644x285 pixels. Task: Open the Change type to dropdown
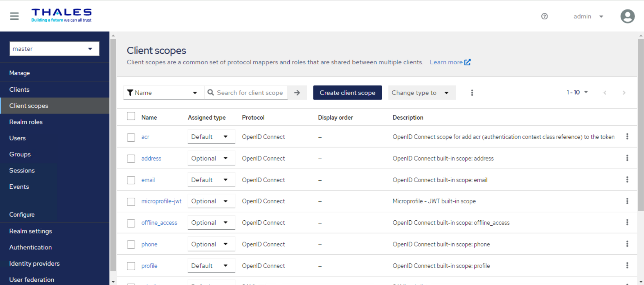click(x=422, y=93)
